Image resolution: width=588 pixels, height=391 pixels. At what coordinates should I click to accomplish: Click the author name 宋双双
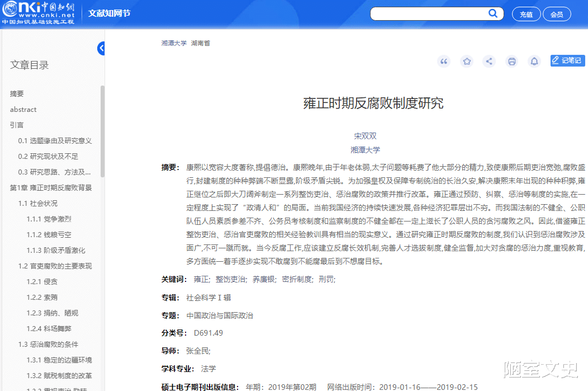coord(365,136)
